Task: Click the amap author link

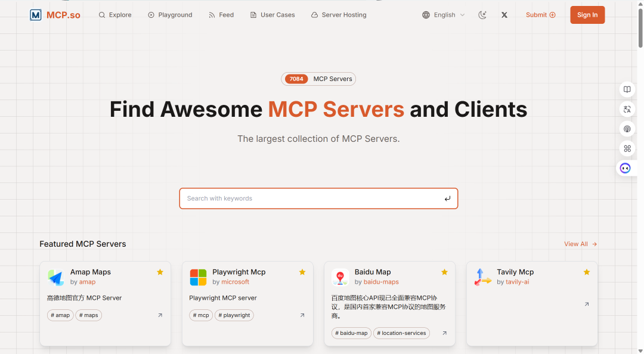Action: pyautogui.click(x=87, y=282)
